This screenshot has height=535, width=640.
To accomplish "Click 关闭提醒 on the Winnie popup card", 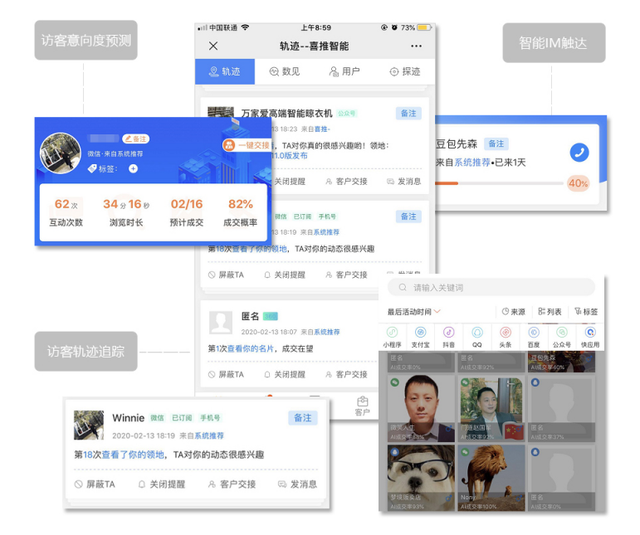I will [x=162, y=484].
